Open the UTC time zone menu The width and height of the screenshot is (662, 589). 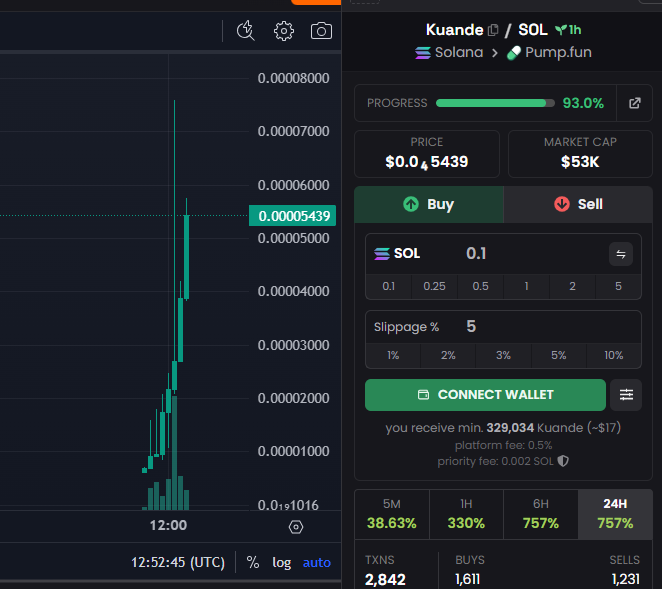click(177, 562)
